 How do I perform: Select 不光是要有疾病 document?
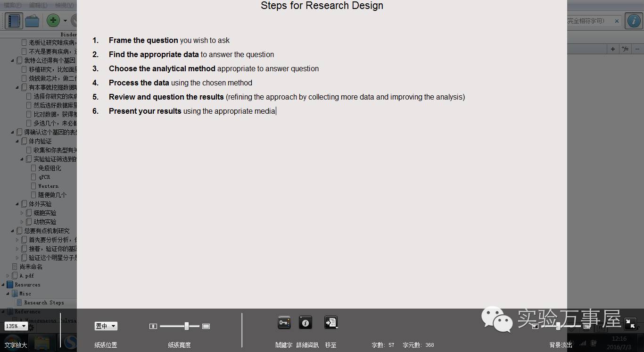pyautogui.click(x=53, y=51)
